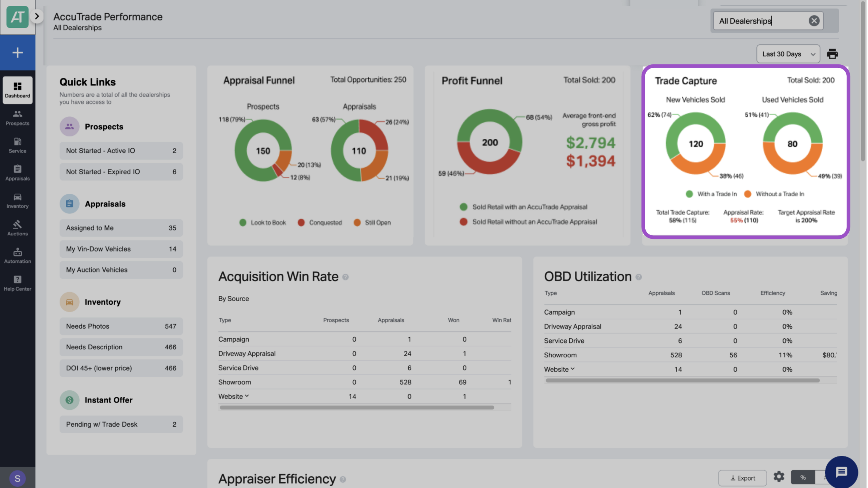
Task: Click the Win Rate column header
Action: point(501,320)
